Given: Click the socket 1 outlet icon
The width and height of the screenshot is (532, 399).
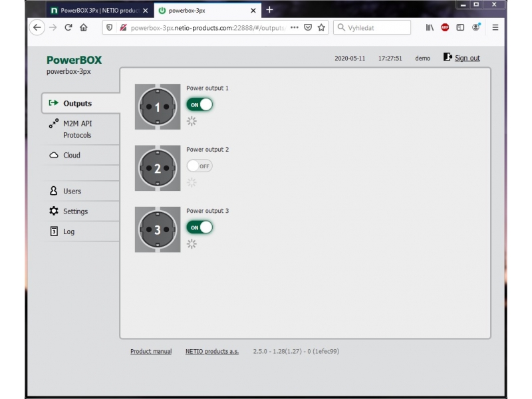Looking at the screenshot, I should click(x=158, y=106).
